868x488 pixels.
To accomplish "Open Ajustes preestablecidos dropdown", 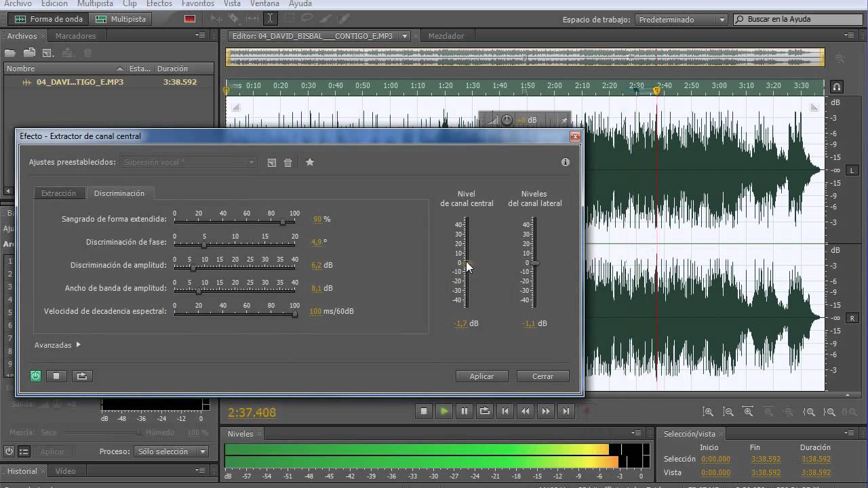I will [x=189, y=162].
